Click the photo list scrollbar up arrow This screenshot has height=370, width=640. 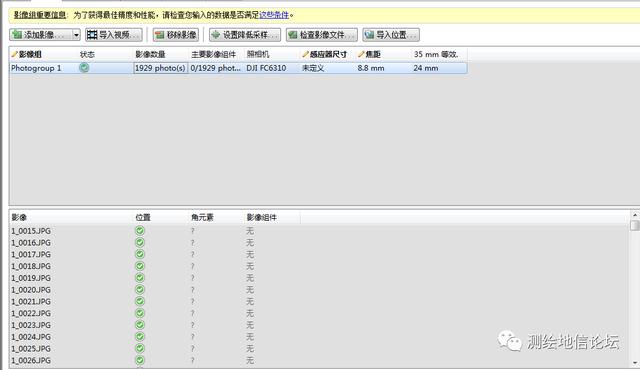[x=635, y=215]
